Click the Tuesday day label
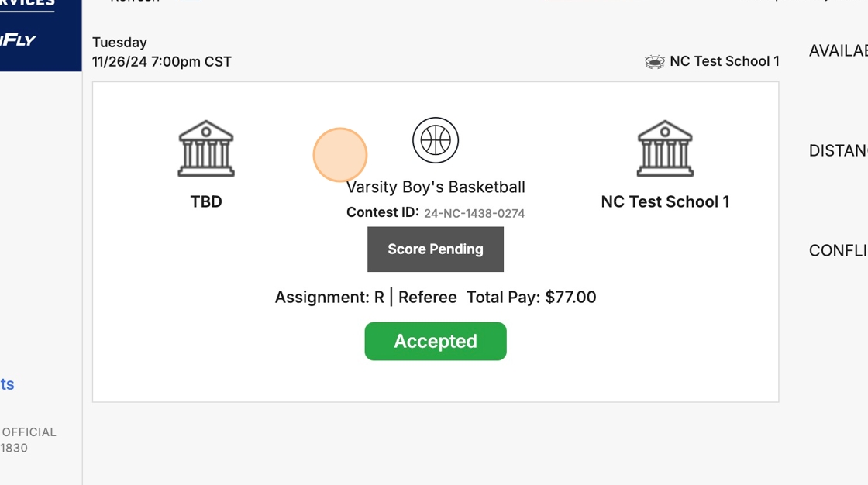The width and height of the screenshot is (868, 485). [x=119, y=43]
